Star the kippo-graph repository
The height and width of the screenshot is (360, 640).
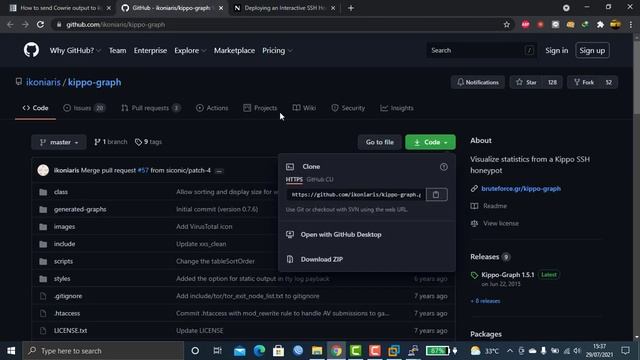[x=526, y=82]
